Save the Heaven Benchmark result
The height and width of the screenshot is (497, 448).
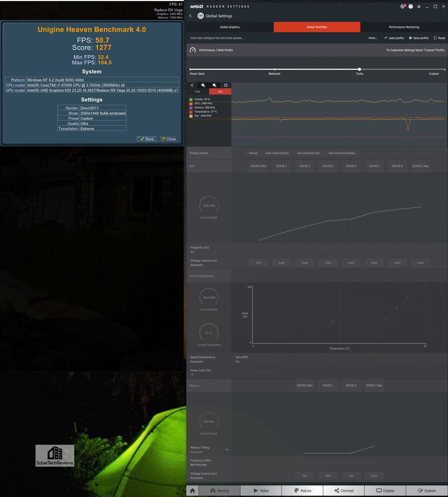[147, 139]
